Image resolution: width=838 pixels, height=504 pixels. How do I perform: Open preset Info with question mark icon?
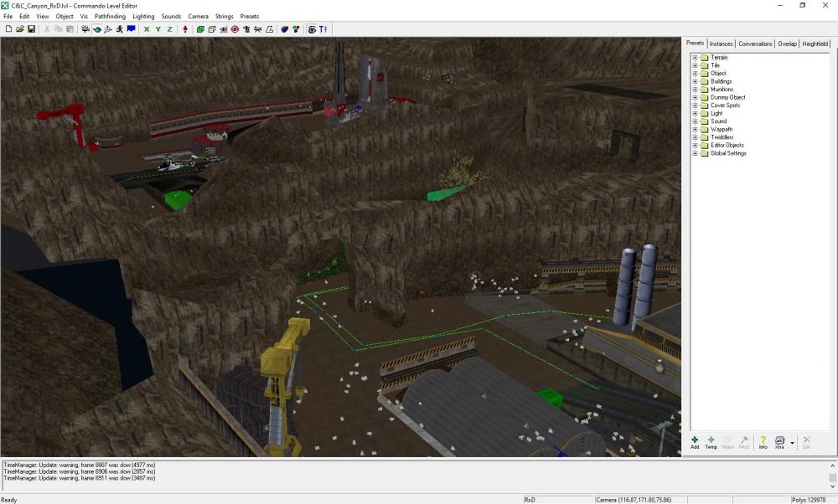[763, 441]
